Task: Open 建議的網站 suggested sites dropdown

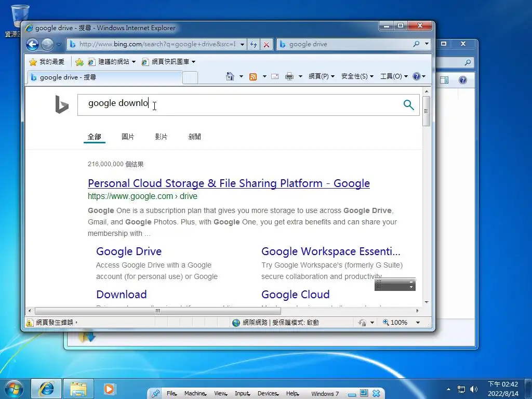Action: 112,62
